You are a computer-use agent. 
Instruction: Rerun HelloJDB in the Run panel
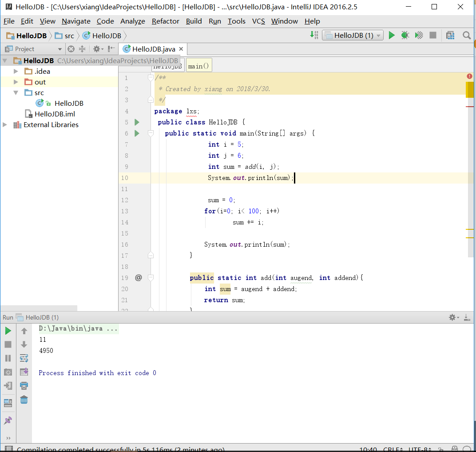(8, 331)
